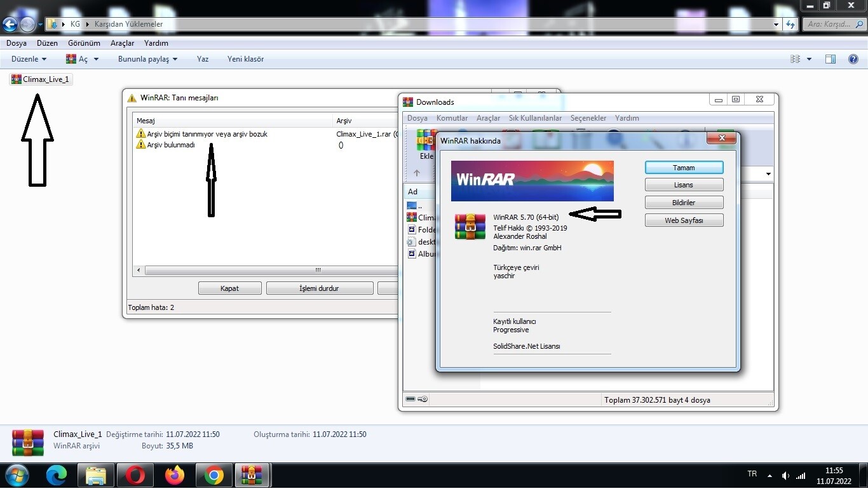Open Explorer's Dosya menu
Viewport: 868px width, 491px height.
17,43
